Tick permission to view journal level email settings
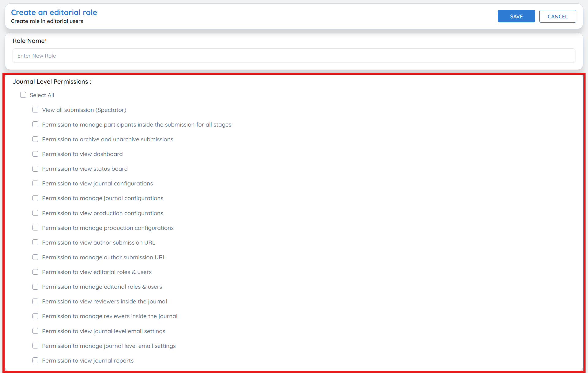This screenshot has width=588, height=373. (36, 331)
